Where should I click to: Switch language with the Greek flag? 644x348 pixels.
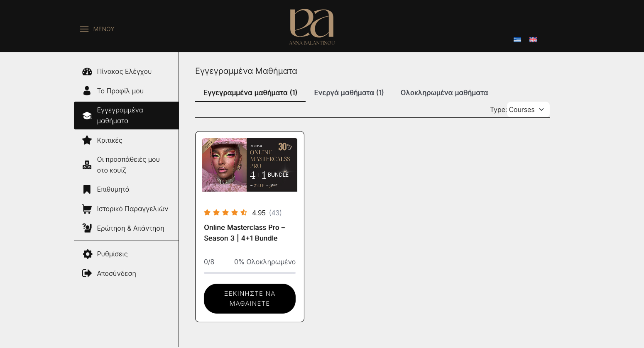click(x=517, y=40)
